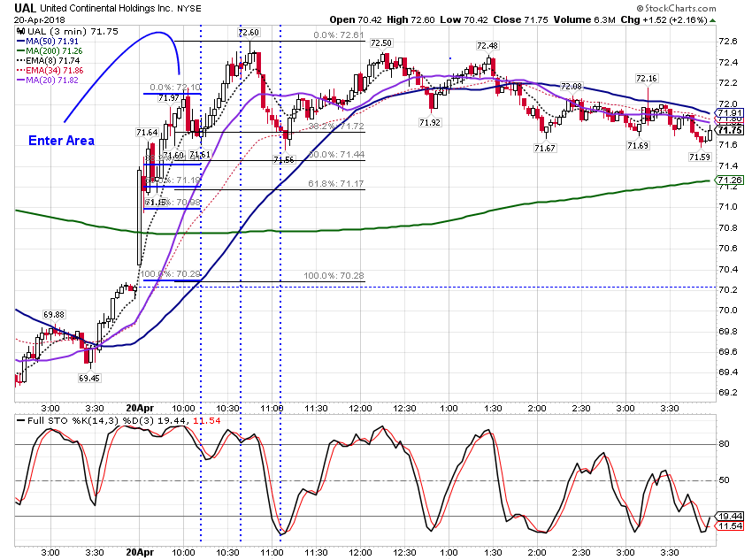Screen dimensions: 752x560
Task: Click the boxed 19.44 tag on the stochastic axis
Action: click(730, 517)
